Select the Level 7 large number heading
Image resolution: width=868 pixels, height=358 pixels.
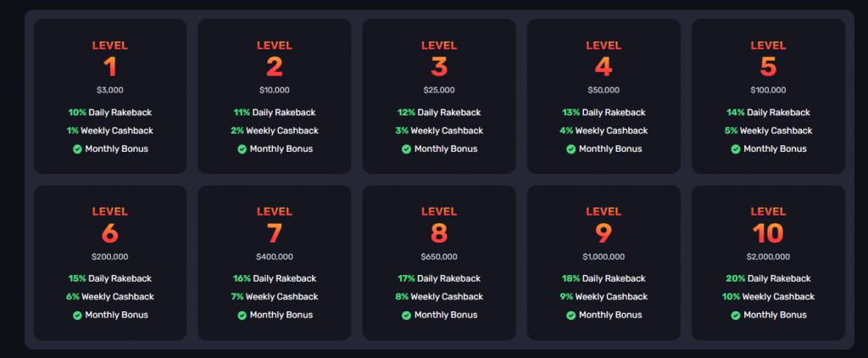pos(275,233)
